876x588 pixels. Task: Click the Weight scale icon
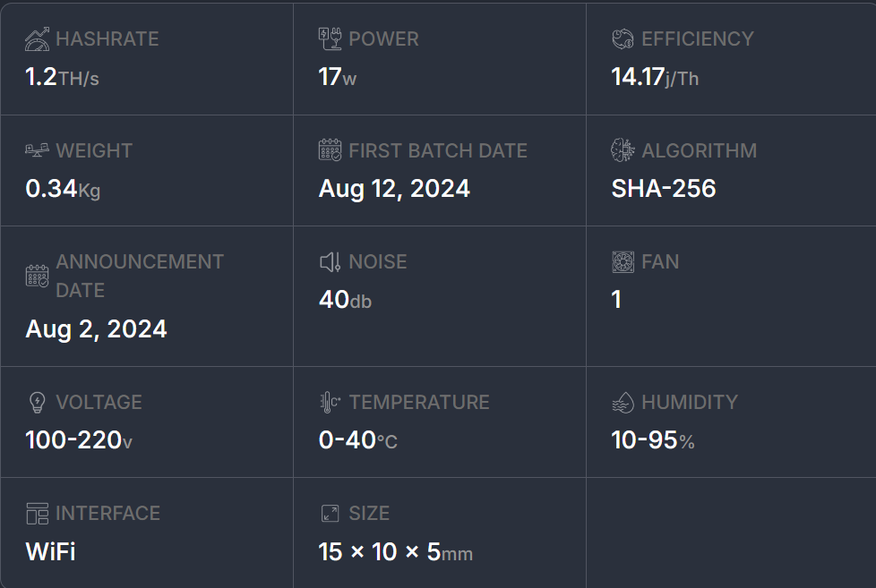pyautogui.click(x=36, y=150)
